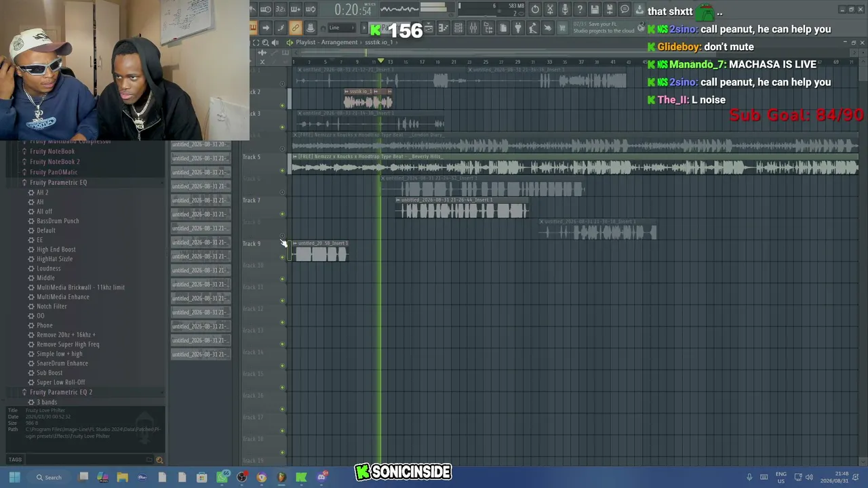868x488 pixels.
Task: Click the save project floppy icon
Action: point(595,9)
